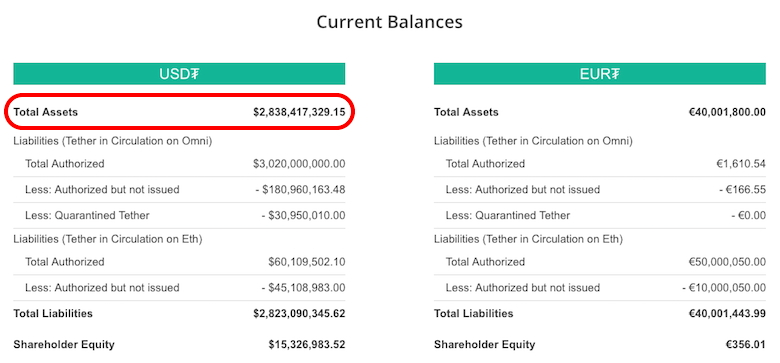The height and width of the screenshot is (363, 780).
Task: Select the circled USD Total Assets amount
Action: pyautogui.click(x=299, y=112)
